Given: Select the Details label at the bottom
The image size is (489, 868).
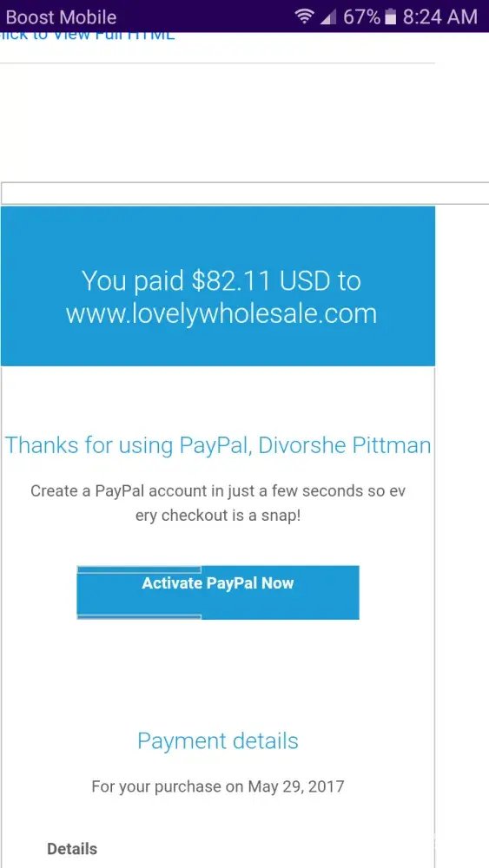Looking at the screenshot, I should (x=72, y=849).
